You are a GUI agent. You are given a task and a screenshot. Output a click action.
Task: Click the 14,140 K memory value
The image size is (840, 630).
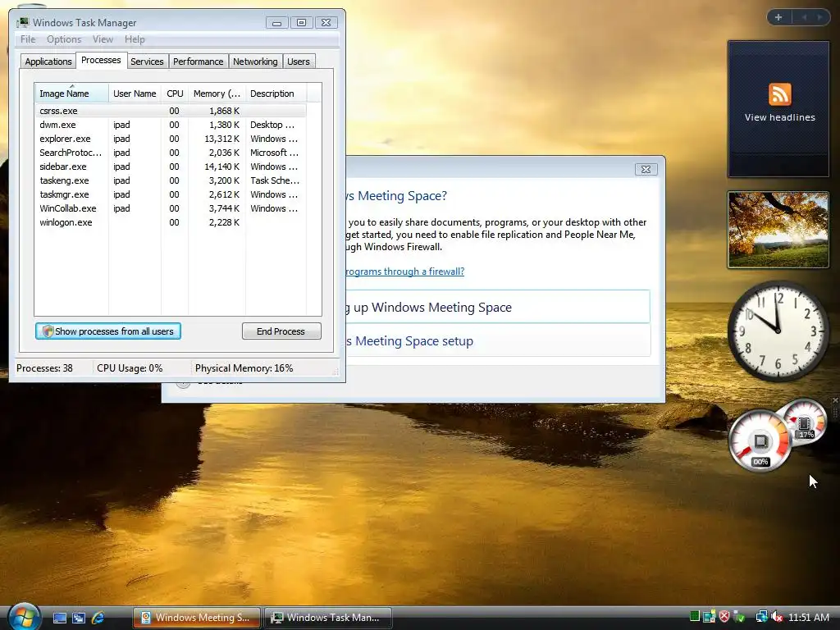(x=221, y=167)
